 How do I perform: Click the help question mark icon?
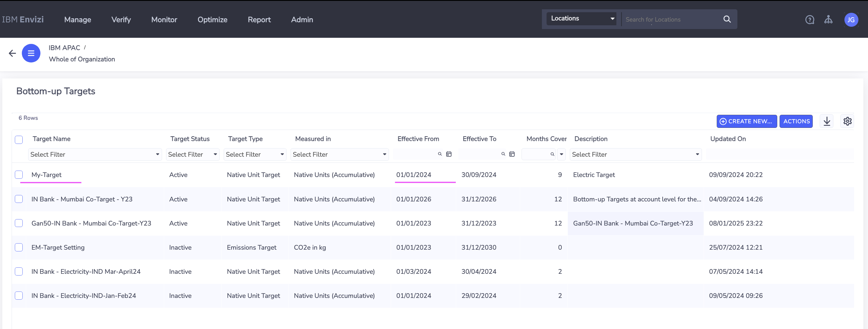click(x=809, y=20)
